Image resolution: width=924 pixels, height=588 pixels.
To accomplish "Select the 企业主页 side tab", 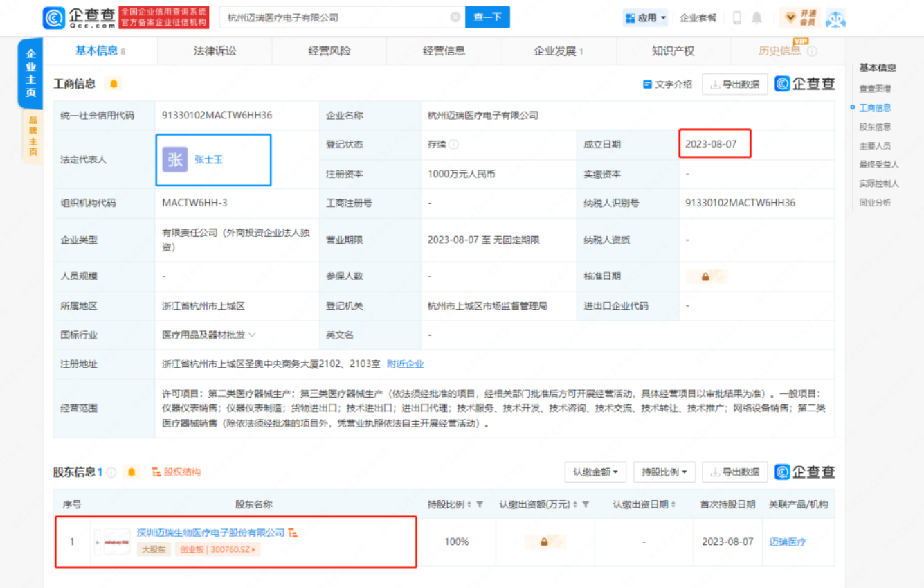I will point(30,72).
